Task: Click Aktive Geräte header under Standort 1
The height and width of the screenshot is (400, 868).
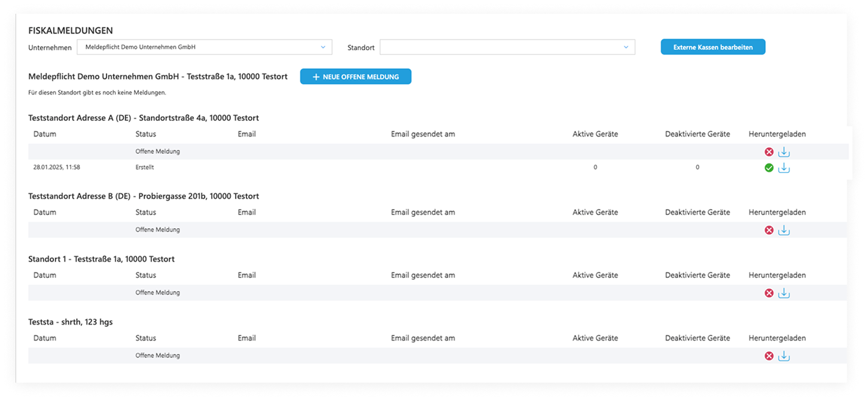Action: point(595,275)
